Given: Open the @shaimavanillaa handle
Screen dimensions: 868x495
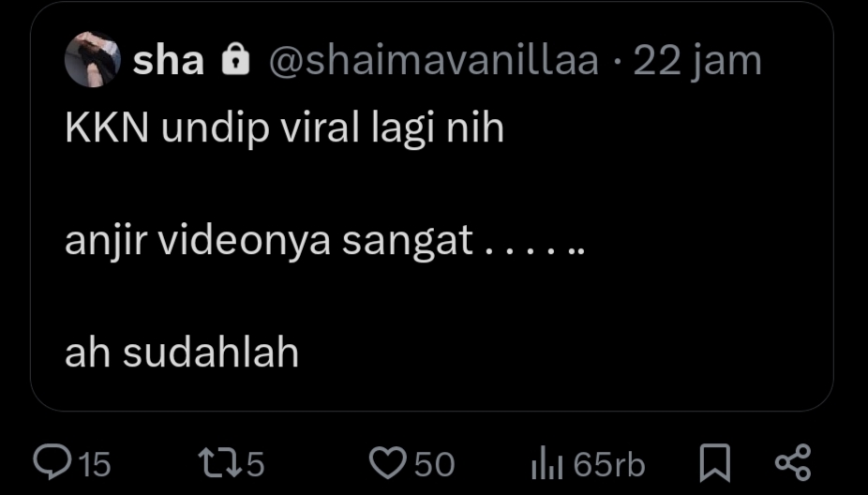Looking at the screenshot, I should [433, 62].
